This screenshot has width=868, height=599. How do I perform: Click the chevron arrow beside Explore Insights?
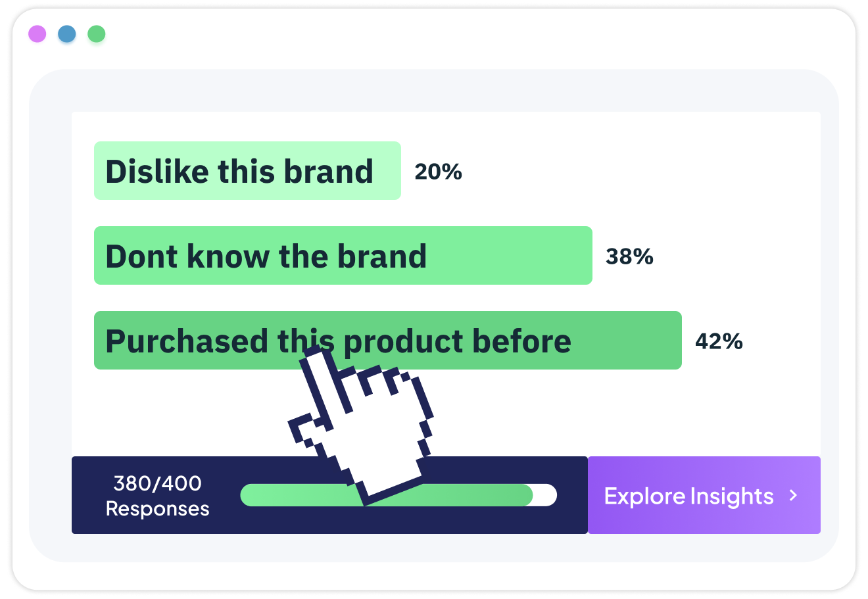tap(794, 495)
